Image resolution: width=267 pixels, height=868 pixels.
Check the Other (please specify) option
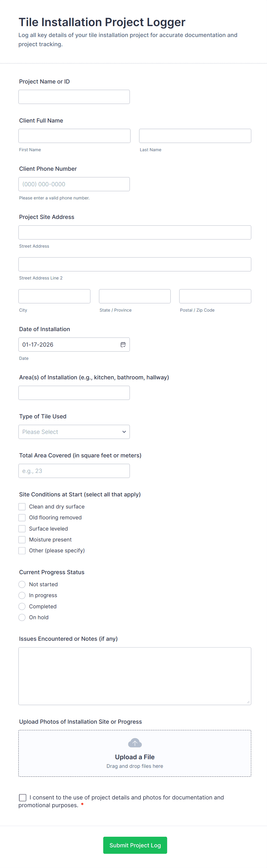(x=22, y=551)
